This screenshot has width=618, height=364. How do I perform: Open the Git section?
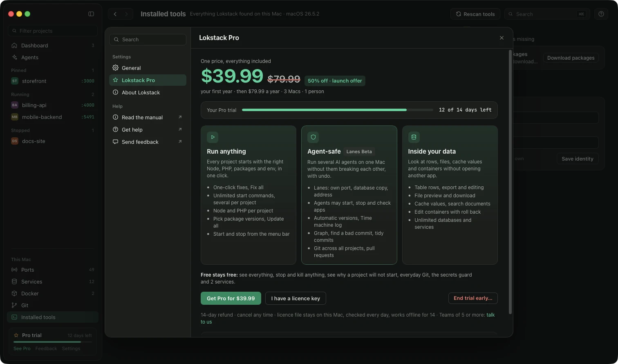click(x=53, y=305)
